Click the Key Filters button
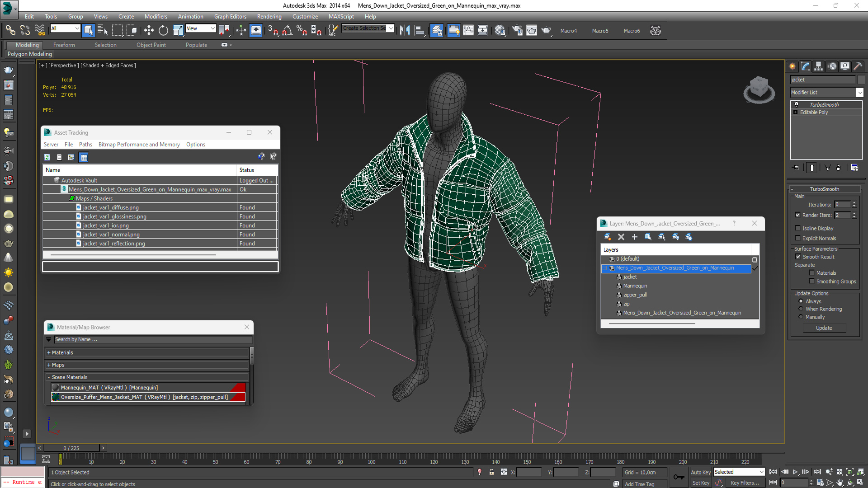868x488 pixels. [745, 483]
